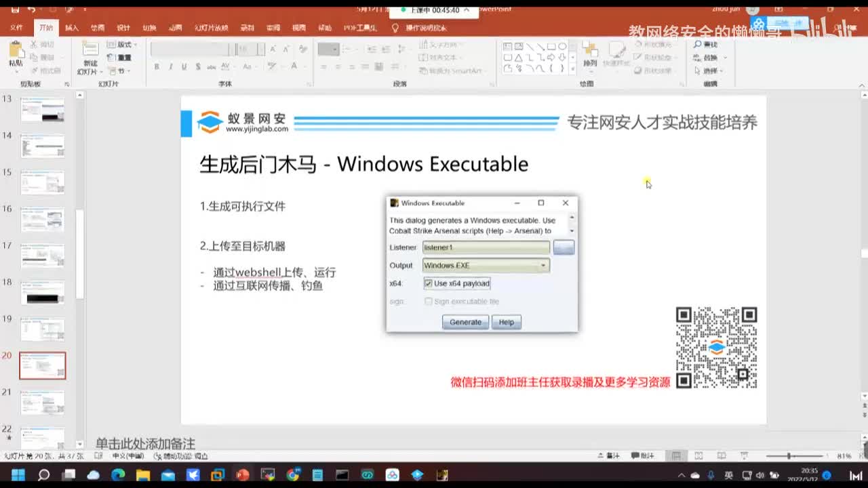Click the Find (查找) magnifier icon
This screenshot has height=488, width=868.
point(698,45)
